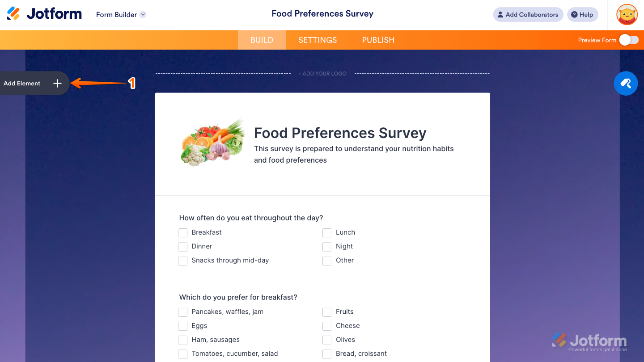This screenshot has height=362, width=644.
Task: Tick the Lunch option checkbox
Action: coord(327,233)
